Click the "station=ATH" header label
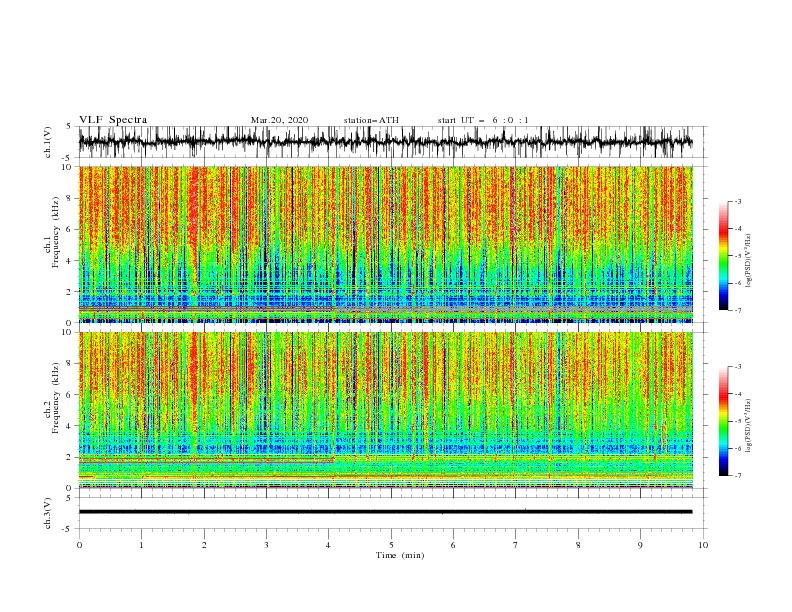 pos(371,120)
